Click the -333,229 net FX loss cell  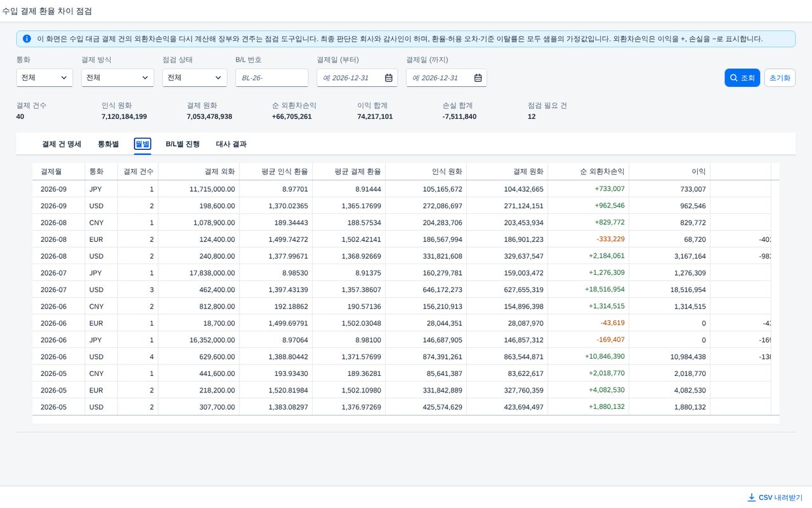coord(588,239)
